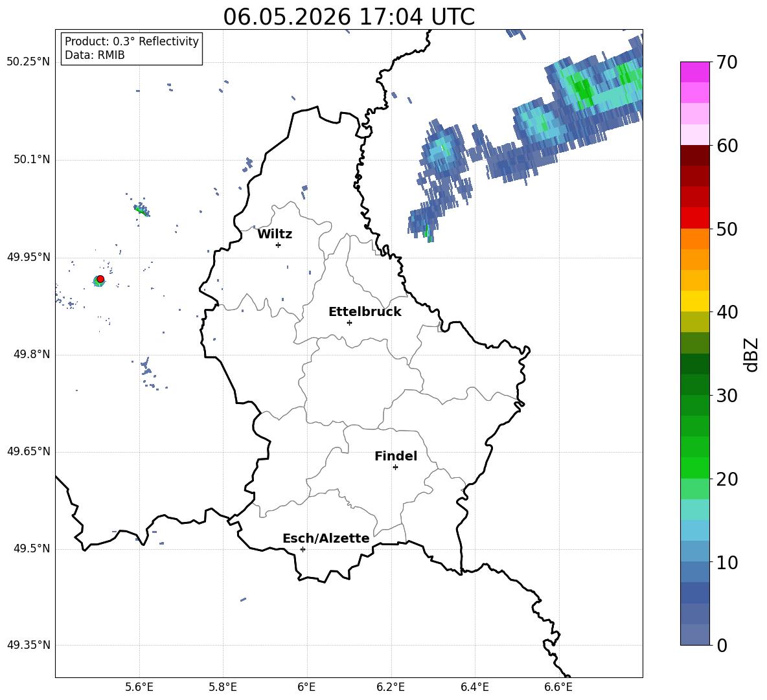Viewport: 767px width, 700px height.
Task: Click the Esch/Alzette station cross marker
Action: pos(303,549)
